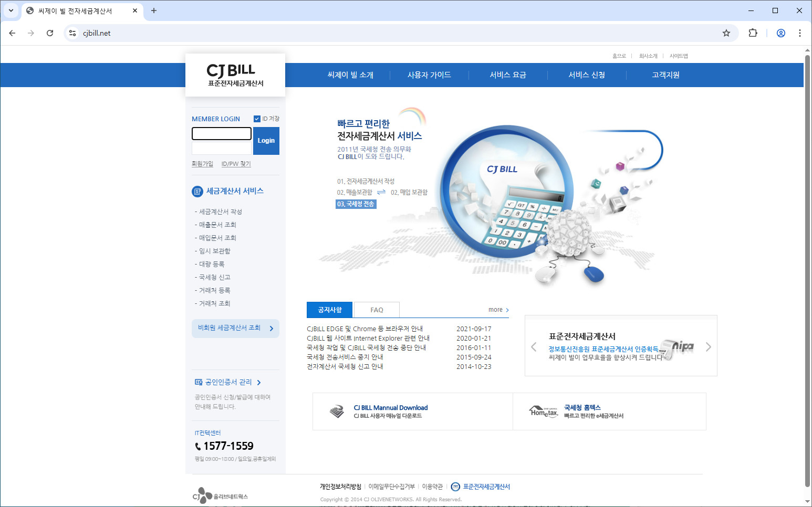Click the 공인인증서 관리 certificate icon
Viewport: 812px width, 507px height.
(x=199, y=382)
